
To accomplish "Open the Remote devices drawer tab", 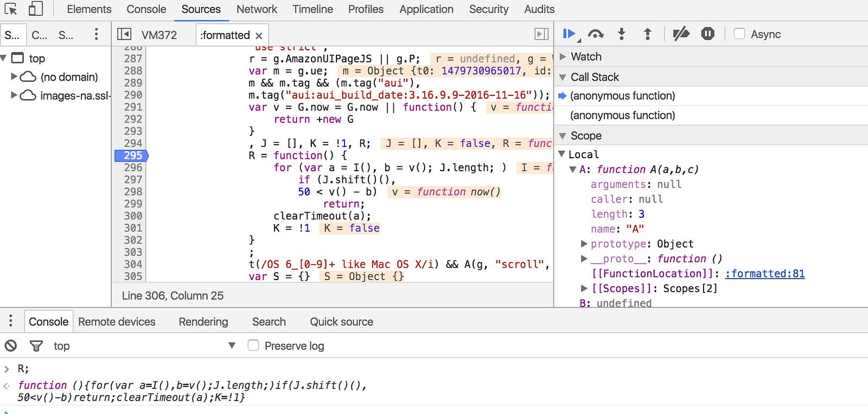I will [x=117, y=322].
